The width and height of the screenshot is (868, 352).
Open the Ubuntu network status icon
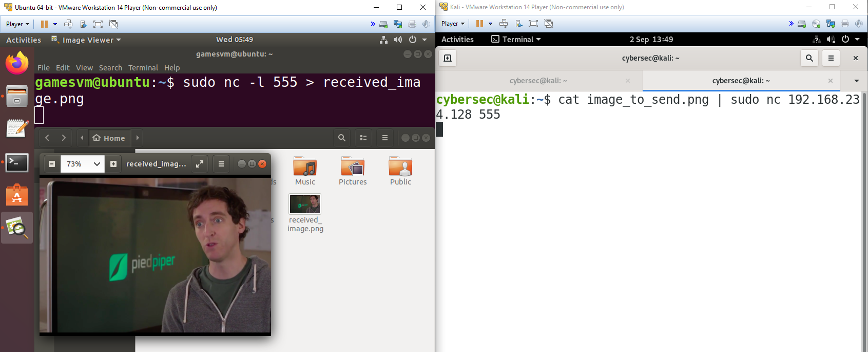click(x=383, y=40)
